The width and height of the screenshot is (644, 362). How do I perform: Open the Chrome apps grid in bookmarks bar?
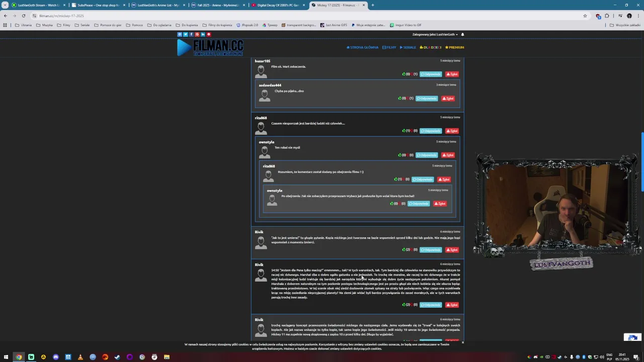(5, 25)
